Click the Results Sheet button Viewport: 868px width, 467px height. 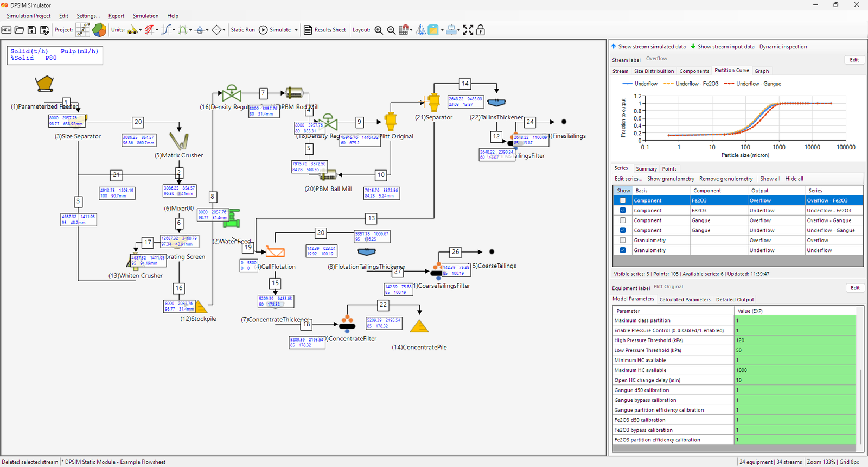(x=324, y=30)
